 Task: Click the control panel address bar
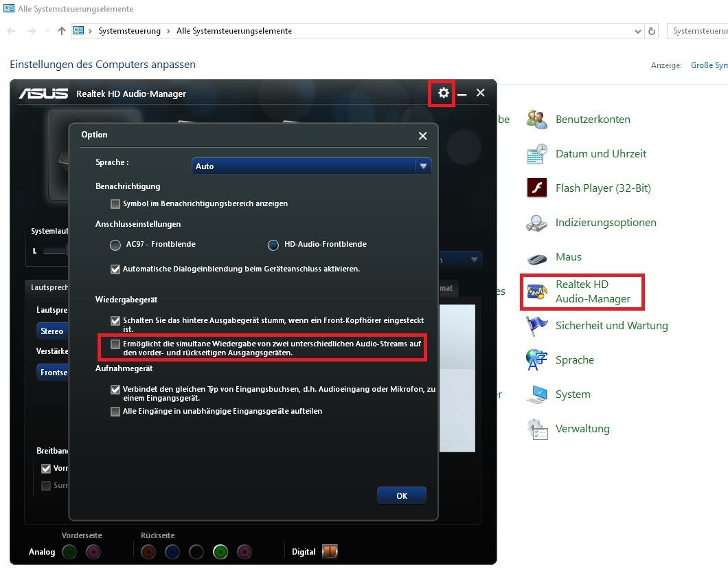pyautogui.click(x=358, y=31)
